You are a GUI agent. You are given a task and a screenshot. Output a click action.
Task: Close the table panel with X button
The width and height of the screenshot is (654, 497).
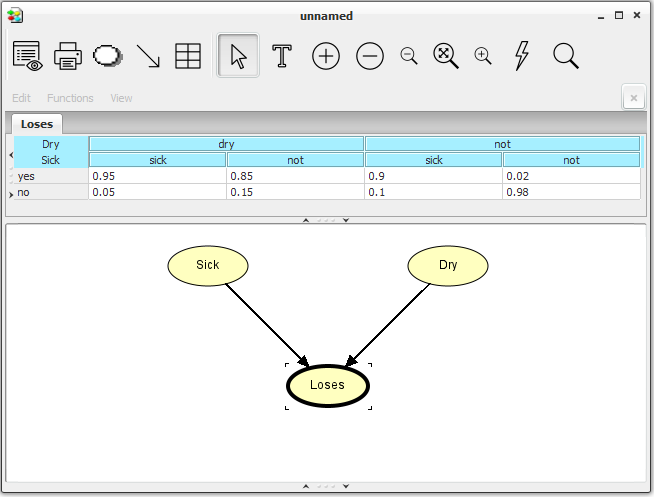[634, 98]
